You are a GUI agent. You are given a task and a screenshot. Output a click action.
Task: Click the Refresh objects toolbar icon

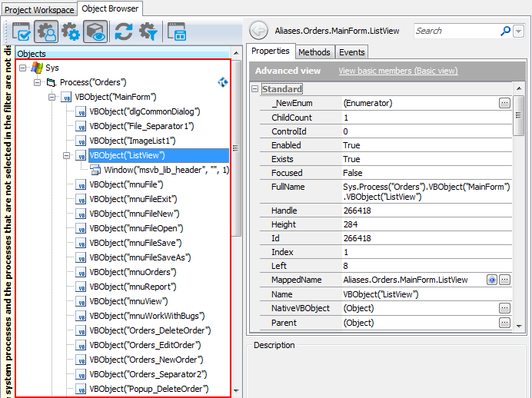[x=122, y=32]
